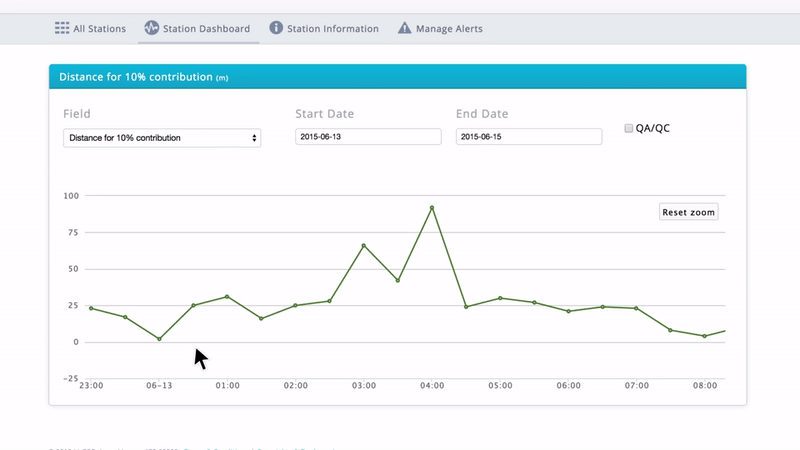Image resolution: width=800 pixels, height=450 pixels.
Task: Click the All Stations grid icon
Action: pyautogui.click(x=62, y=29)
